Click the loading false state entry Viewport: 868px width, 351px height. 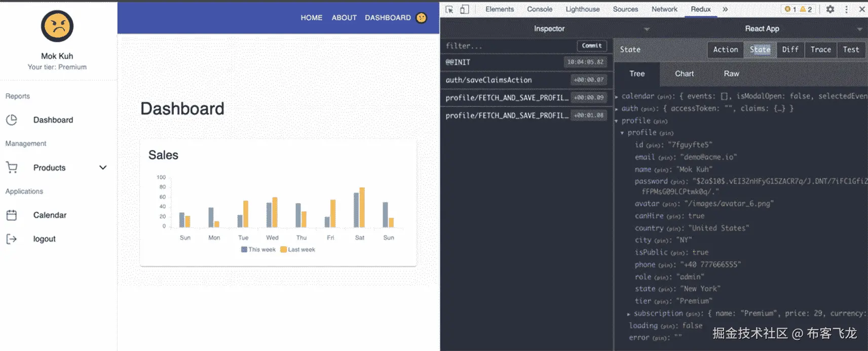coord(666,326)
